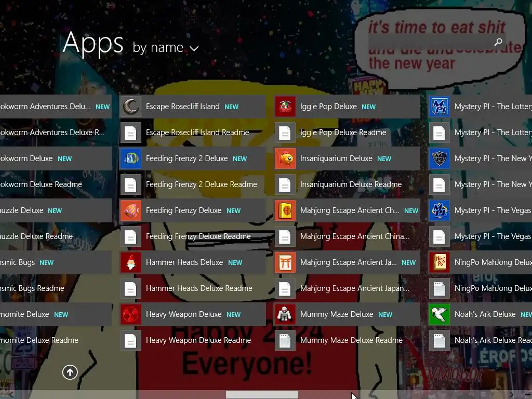Screen dimensions: 532x399
Task: Open Escape Rosecliff Island Readme document icon
Action: (x=130, y=132)
